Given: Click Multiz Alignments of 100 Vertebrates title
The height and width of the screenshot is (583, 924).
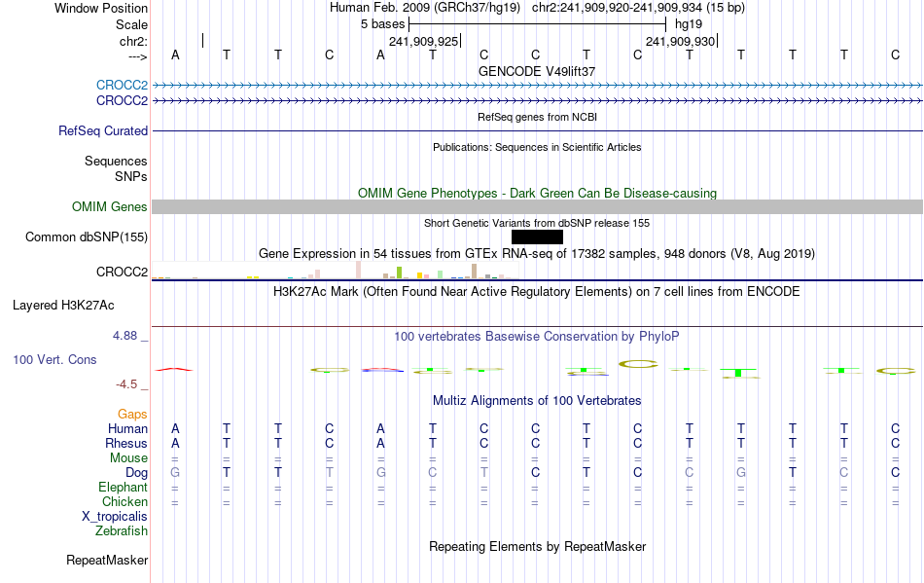Looking at the screenshot, I should 537,401.
